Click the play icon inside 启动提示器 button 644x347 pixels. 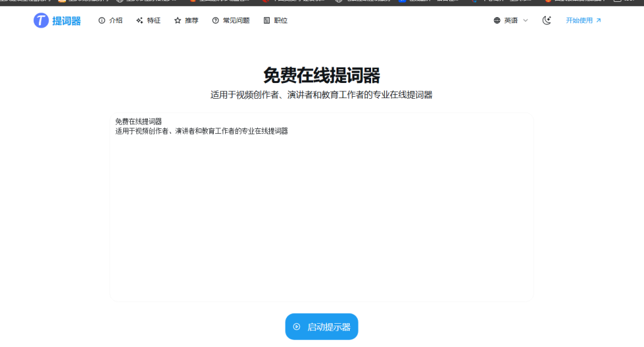click(x=297, y=327)
